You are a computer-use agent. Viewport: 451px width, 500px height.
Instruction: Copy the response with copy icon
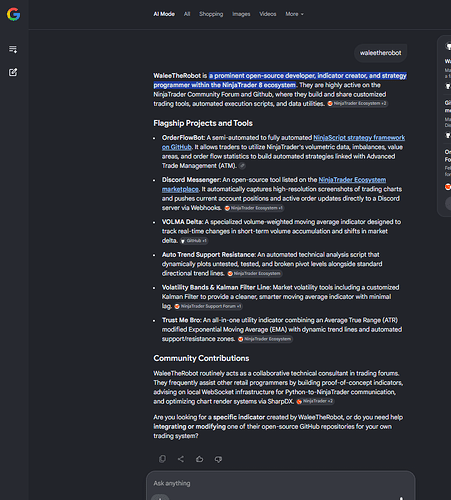click(x=162, y=459)
